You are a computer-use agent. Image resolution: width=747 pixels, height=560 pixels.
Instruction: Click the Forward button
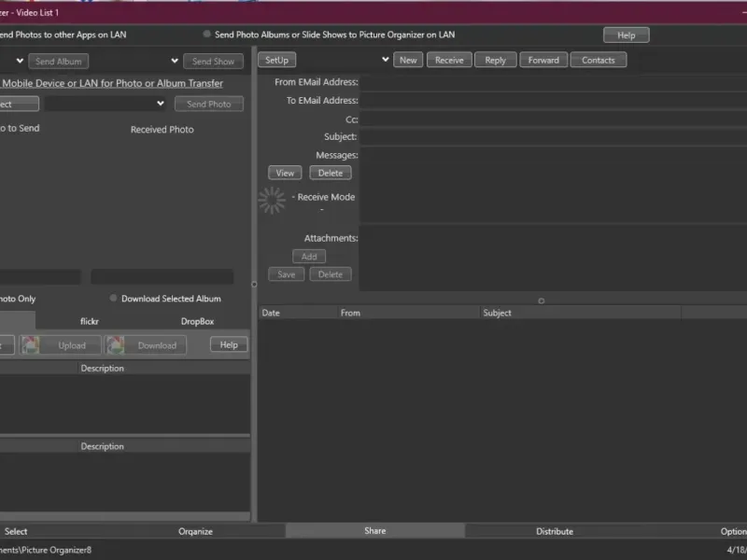point(543,60)
